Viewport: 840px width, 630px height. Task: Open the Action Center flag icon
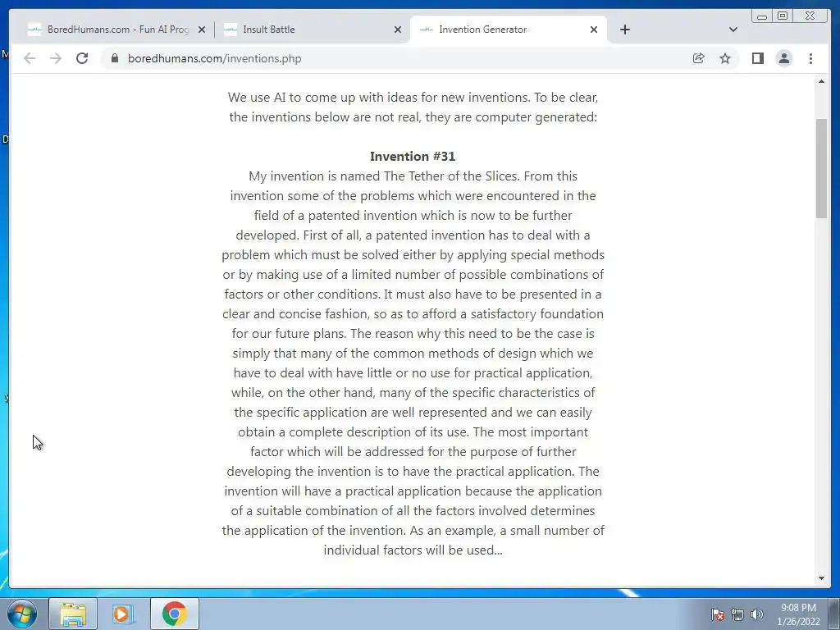(x=718, y=614)
